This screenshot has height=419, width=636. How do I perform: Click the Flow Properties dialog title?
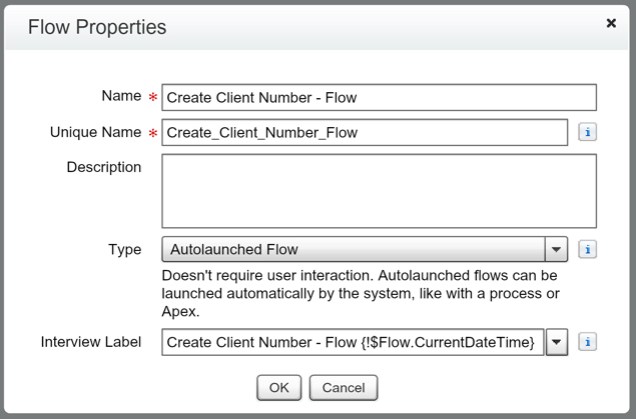(x=97, y=25)
